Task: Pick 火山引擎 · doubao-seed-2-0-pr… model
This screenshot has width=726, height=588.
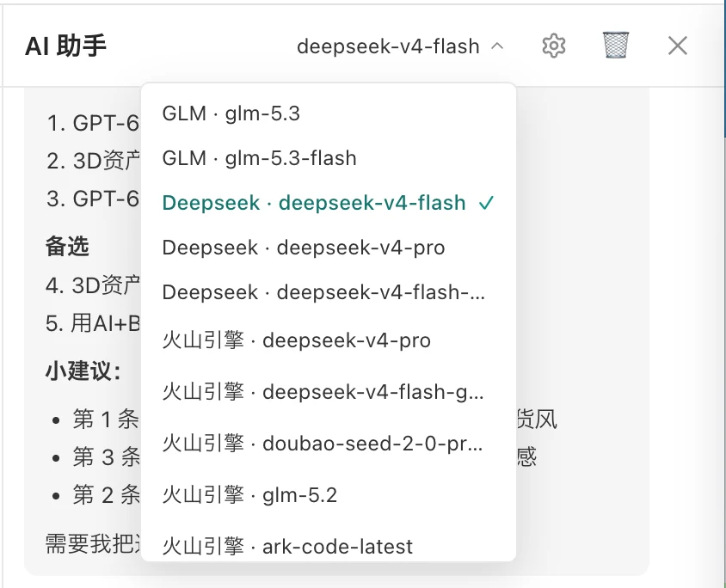Action: pyautogui.click(x=329, y=444)
